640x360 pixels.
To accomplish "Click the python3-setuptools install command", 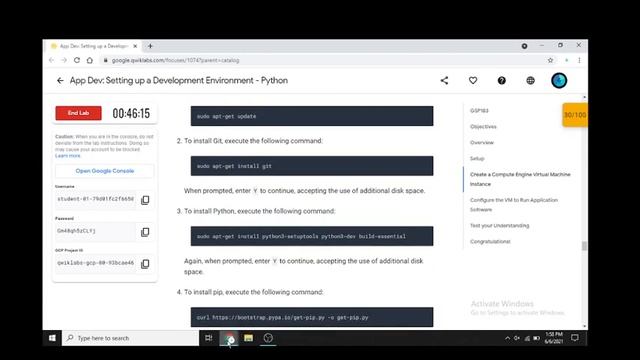I will pos(312,236).
